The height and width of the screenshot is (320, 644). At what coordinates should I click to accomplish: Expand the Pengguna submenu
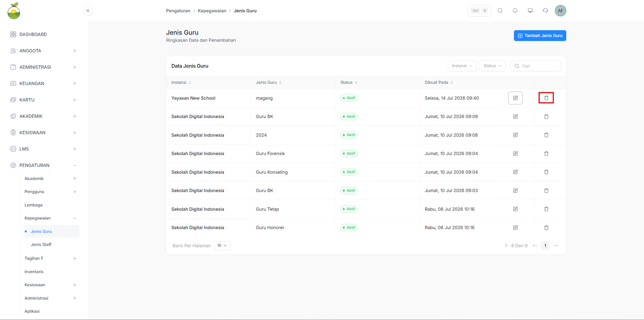click(74, 192)
